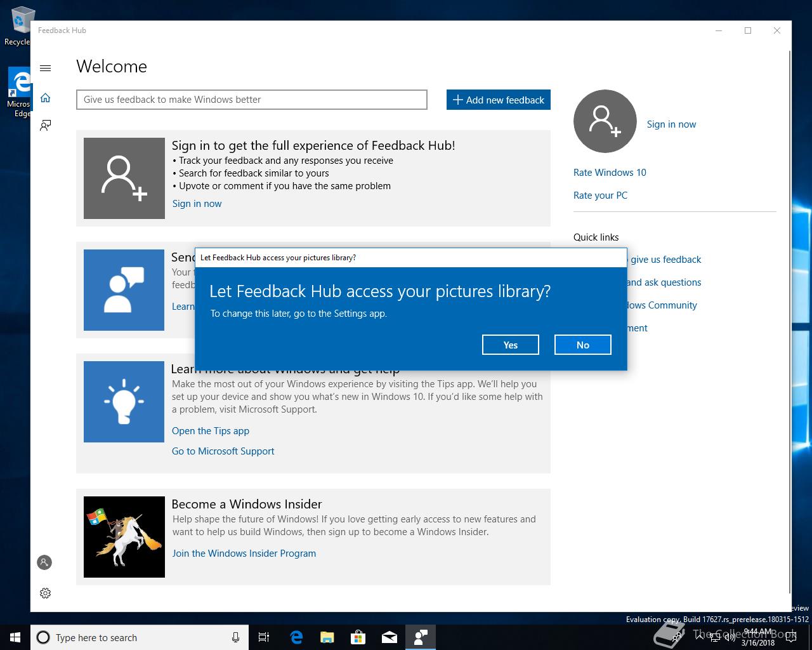Open Rate your PC link
812x650 pixels.
pyautogui.click(x=600, y=196)
